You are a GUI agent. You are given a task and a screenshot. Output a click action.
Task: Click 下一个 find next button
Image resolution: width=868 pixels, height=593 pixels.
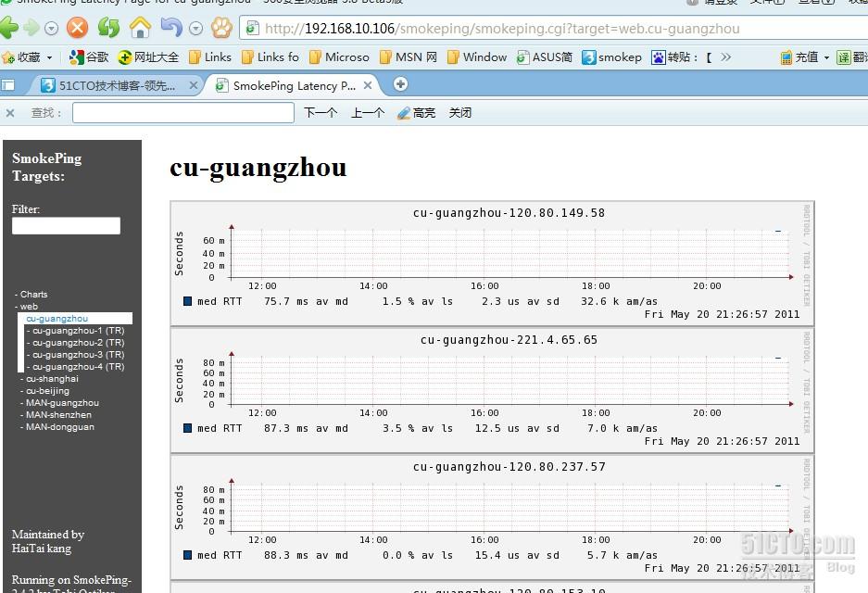320,113
